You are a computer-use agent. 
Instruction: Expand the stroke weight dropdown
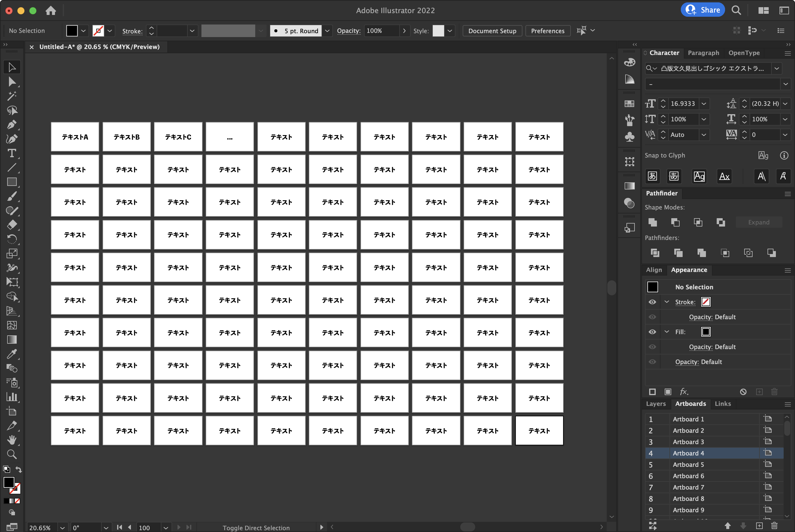pos(192,31)
